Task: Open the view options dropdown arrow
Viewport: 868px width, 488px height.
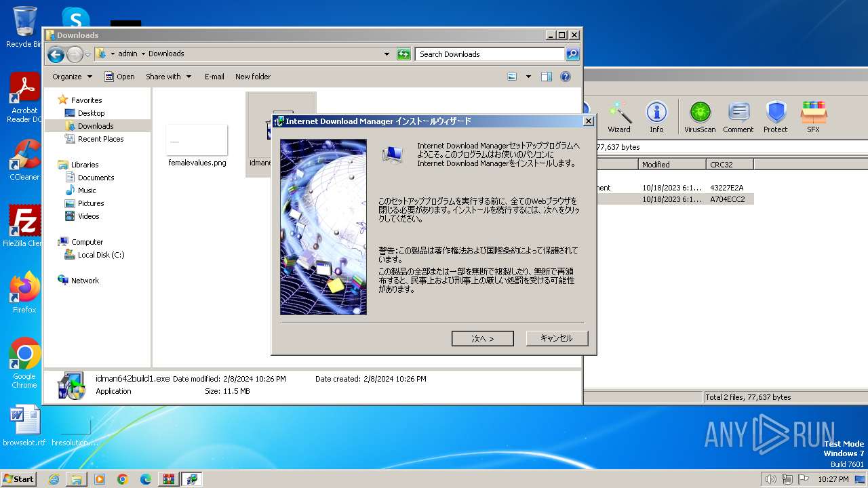Action: [528, 77]
